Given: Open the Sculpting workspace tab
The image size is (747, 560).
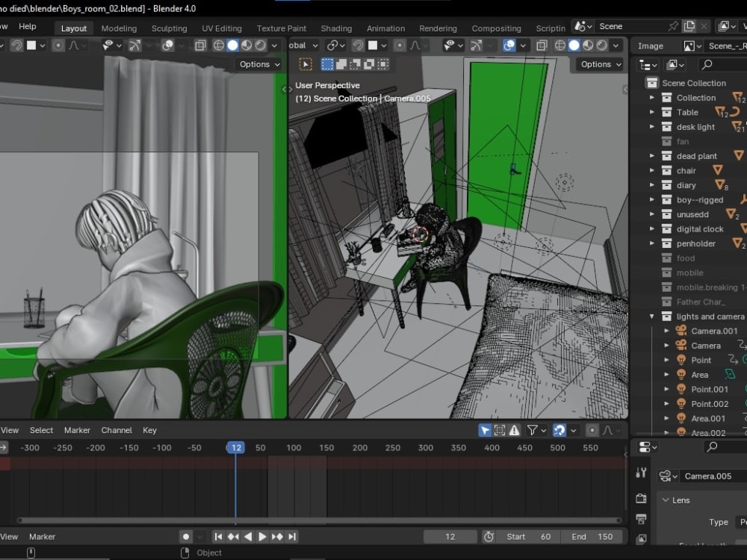Looking at the screenshot, I should [x=169, y=28].
